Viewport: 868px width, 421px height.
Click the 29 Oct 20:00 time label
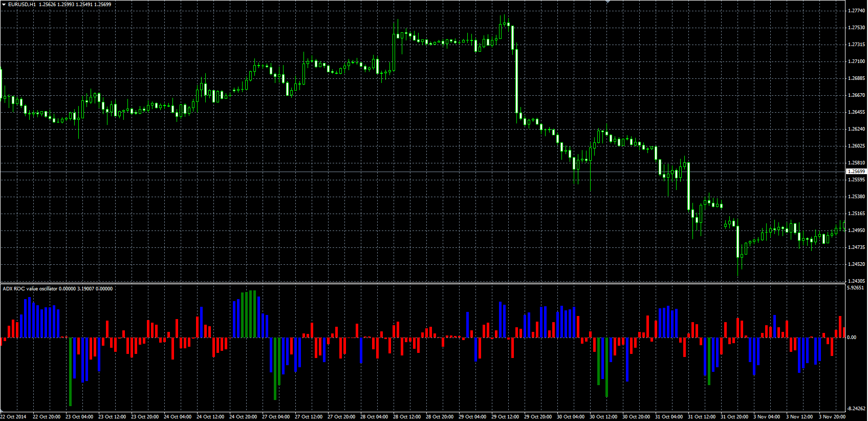point(538,417)
